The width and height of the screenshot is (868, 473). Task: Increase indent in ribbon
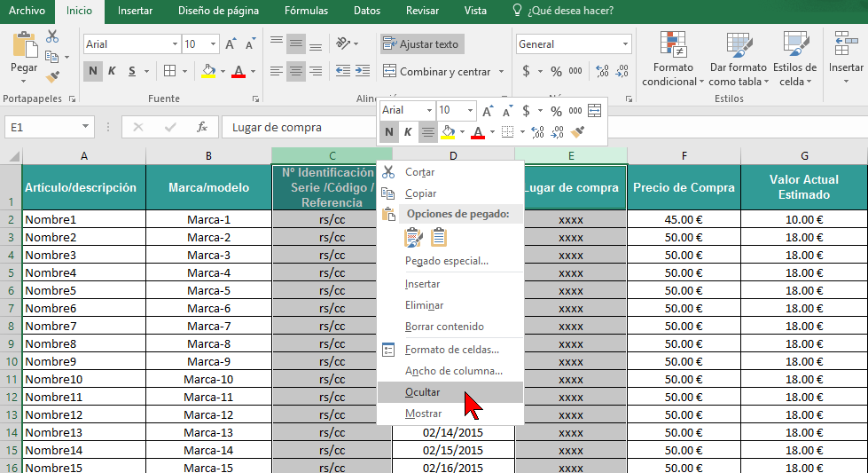363,71
